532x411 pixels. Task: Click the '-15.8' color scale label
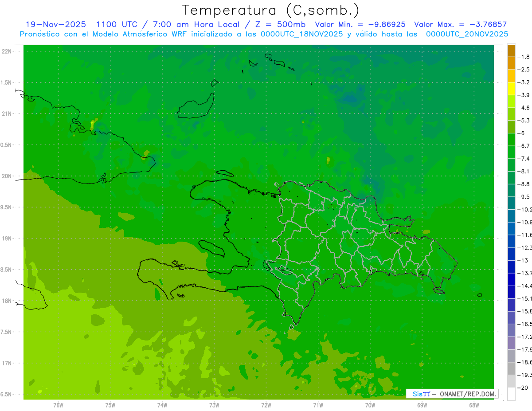(x=524, y=311)
